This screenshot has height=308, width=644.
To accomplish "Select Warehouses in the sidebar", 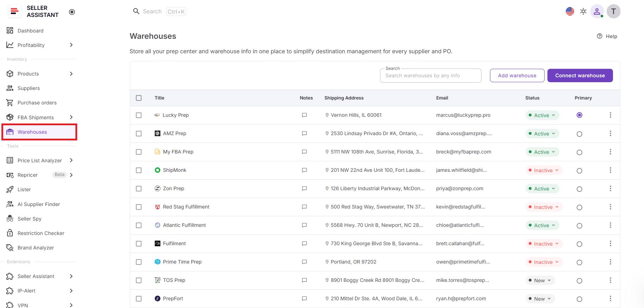I will coord(39,132).
